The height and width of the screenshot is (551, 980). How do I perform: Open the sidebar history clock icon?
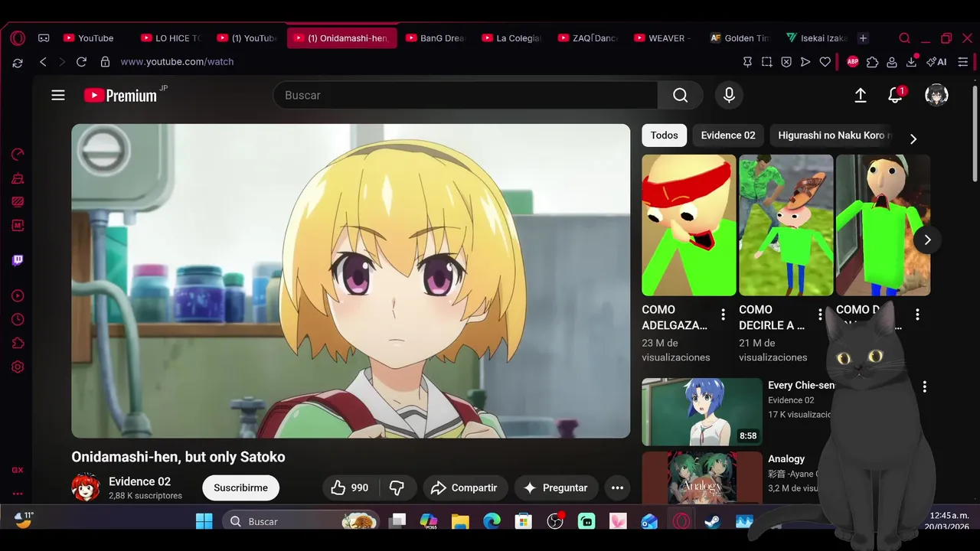click(x=18, y=320)
